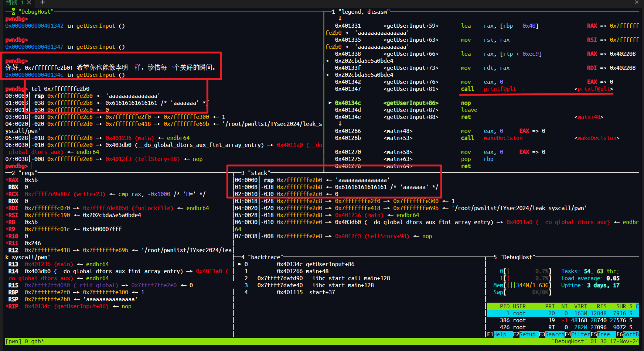Screen dimensions: 644x351
Task: Select htop process row PID 386
Action: tap(563, 320)
